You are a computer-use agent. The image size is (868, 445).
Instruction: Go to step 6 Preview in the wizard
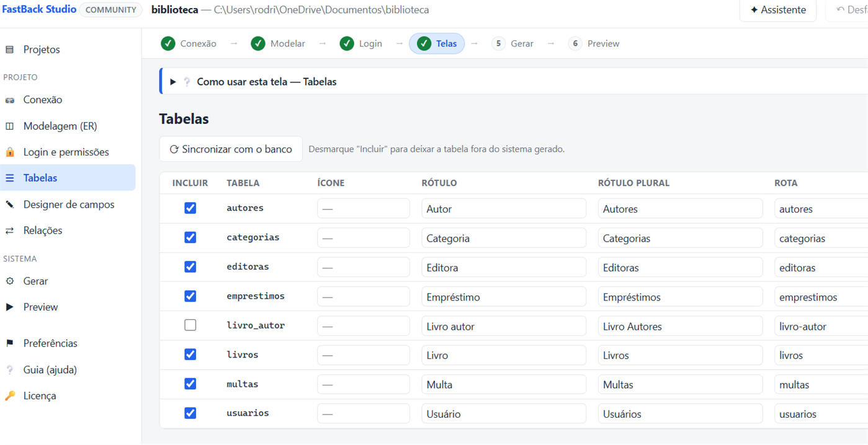[594, 43]
